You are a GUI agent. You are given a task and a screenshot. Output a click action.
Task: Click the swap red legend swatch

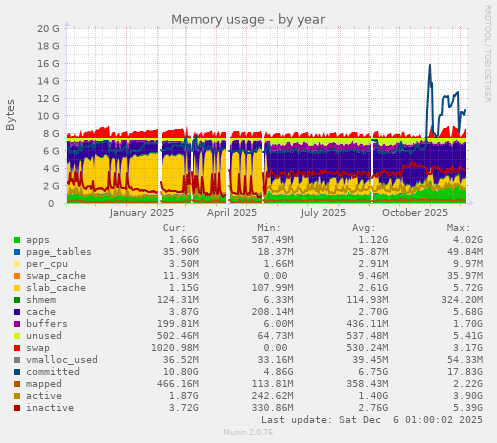tap(17, 348)
